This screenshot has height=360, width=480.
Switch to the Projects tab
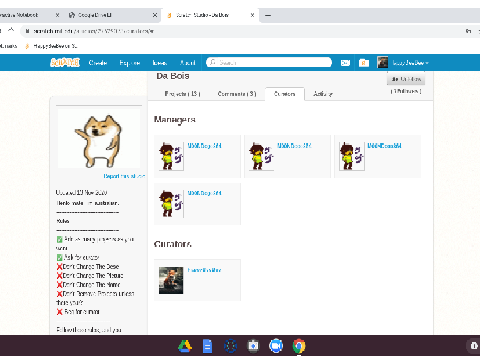pos(182,94)
